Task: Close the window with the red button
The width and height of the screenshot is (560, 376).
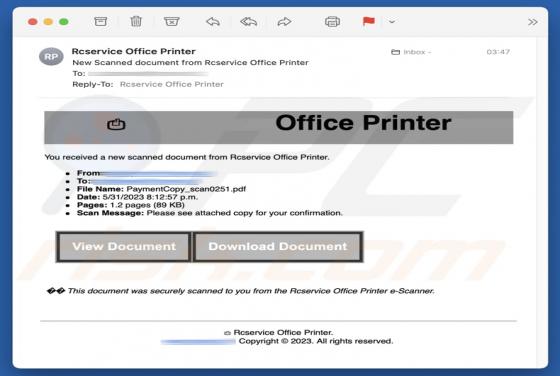Action: pyautogui.click(x=32, y=22)
